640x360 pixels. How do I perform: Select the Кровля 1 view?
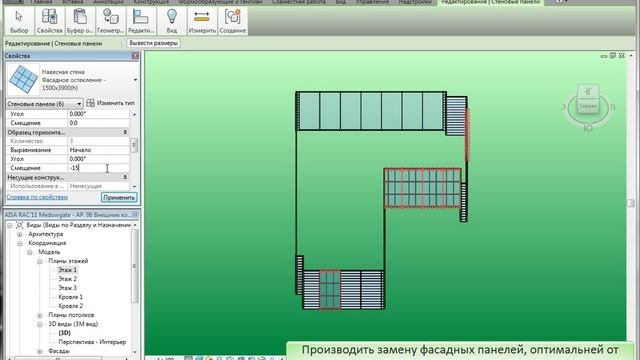(71, 297)
